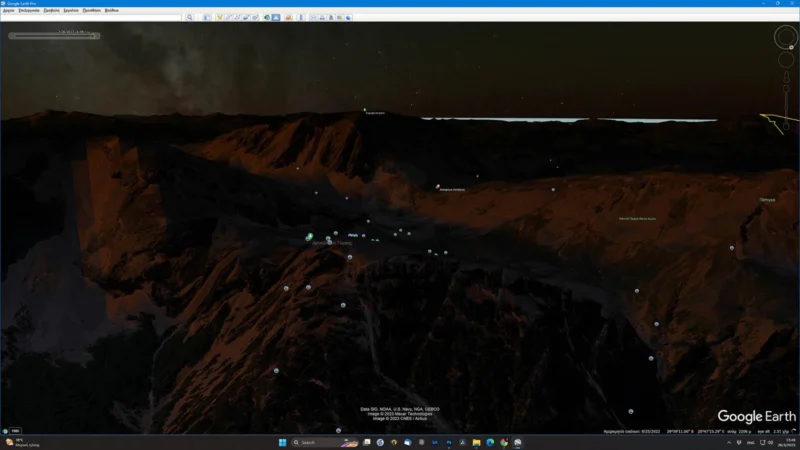Screen dimensions: 800x450
Task: Toggle sunlight across the landscape
Action: (276, 17)
